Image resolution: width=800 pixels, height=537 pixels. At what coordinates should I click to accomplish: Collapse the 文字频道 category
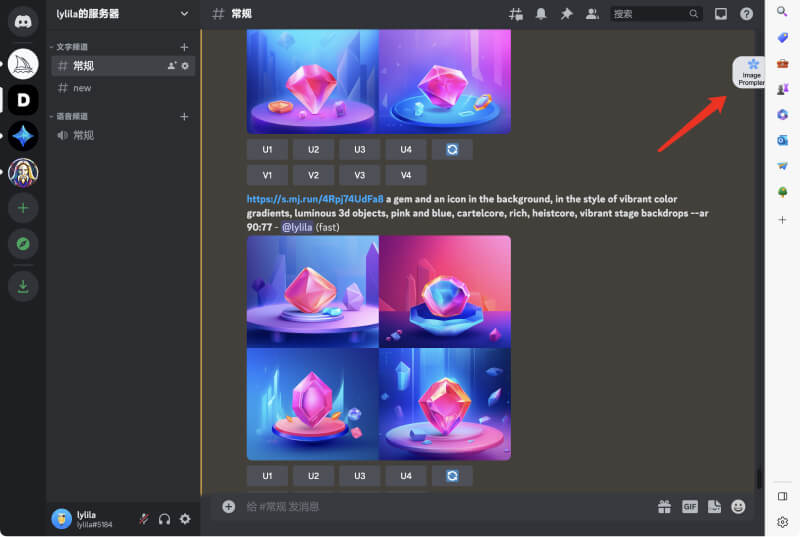pyautogui.click(x=70, y=47)
